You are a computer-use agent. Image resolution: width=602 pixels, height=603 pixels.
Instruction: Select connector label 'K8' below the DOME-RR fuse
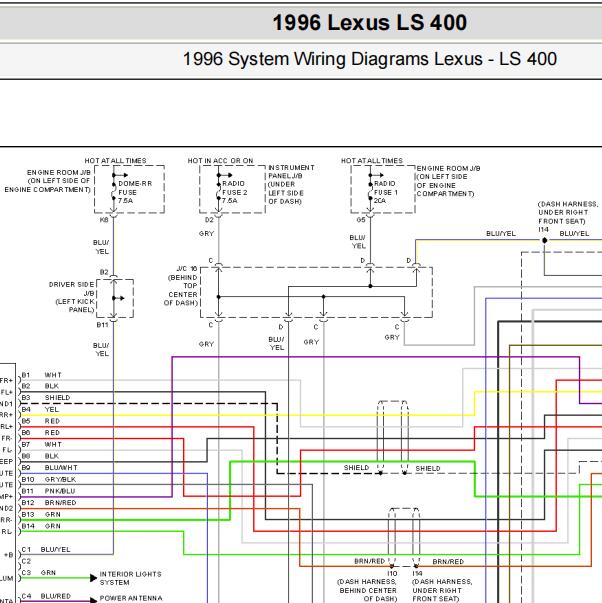pos(104,220)
